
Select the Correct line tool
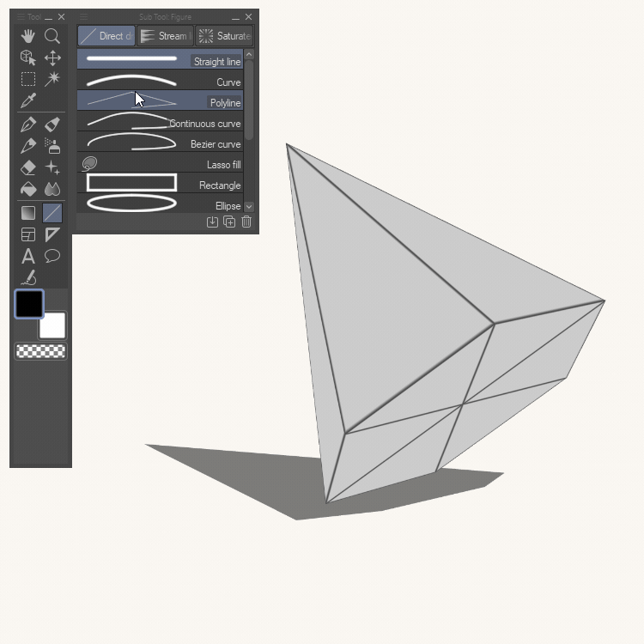point(28,277)
